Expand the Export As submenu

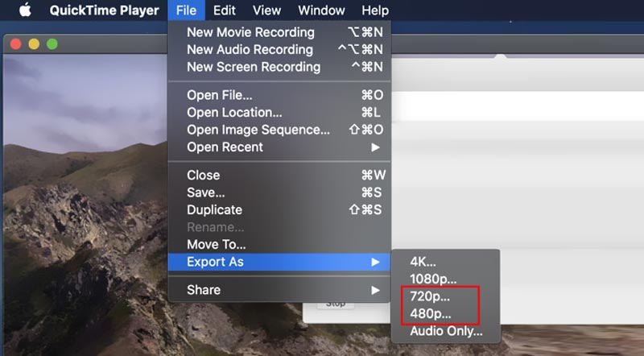[279, 262]
